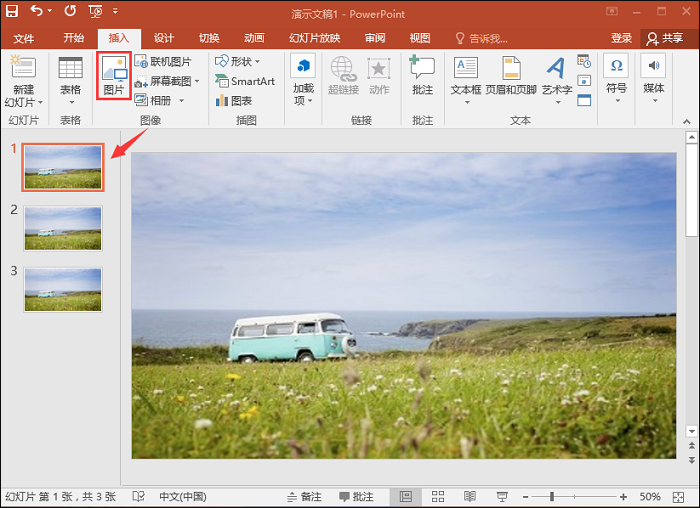Screen dimensions: 700x508
Task: Start Slide Show from status bar
Action: point(502,496)
